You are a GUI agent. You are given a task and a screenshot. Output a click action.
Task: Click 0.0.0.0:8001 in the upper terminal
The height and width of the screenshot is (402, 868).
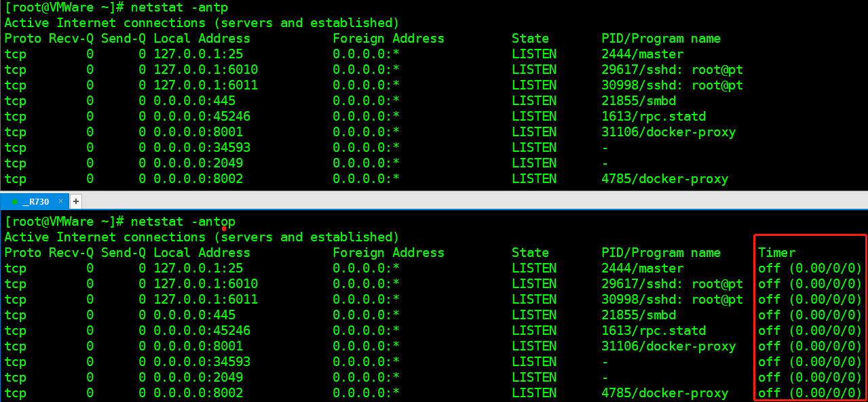click(x=198, y=132)
